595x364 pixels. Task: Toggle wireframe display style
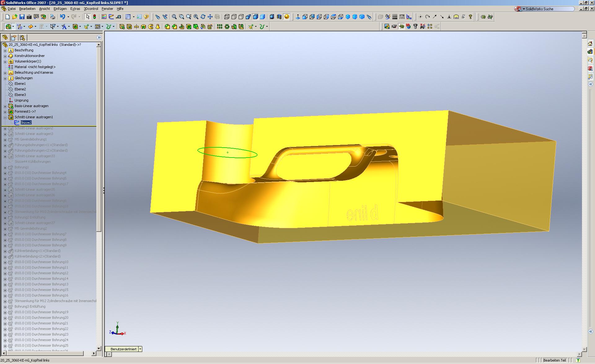pos(227,17)
